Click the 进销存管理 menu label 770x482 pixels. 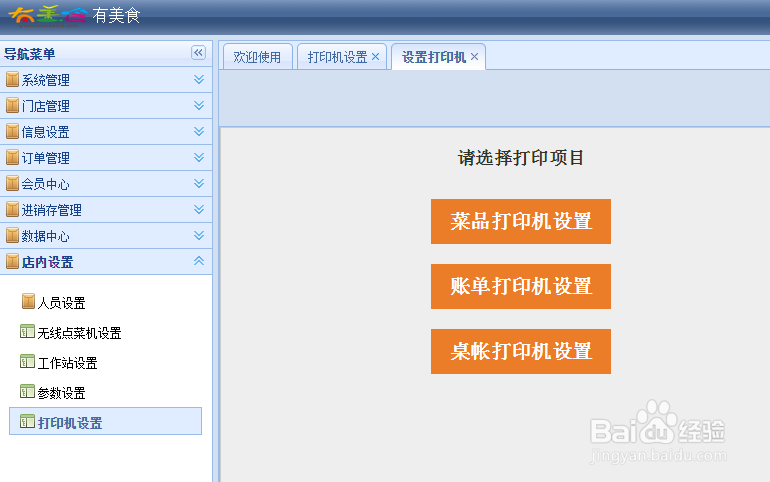(x=51, y=210)
